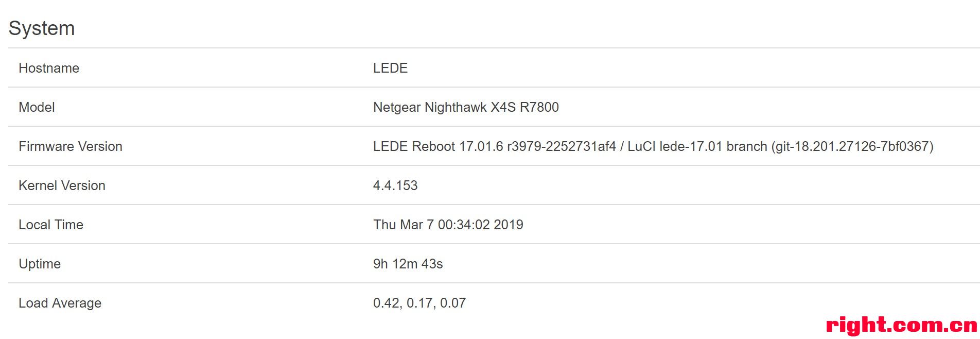Click the LEDE Reboot 17.01.6 firmware text
Screen dimensions: 980x339
(438, 146)
